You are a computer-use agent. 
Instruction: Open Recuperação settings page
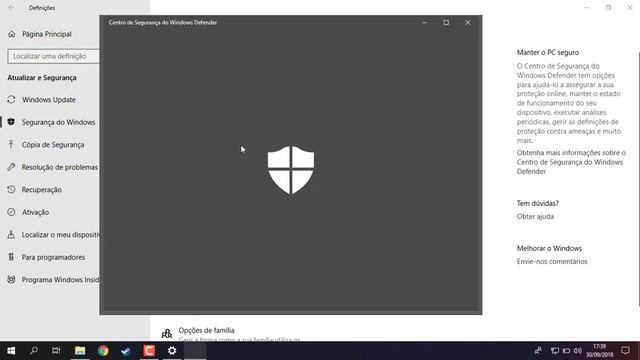pos(42,190)
